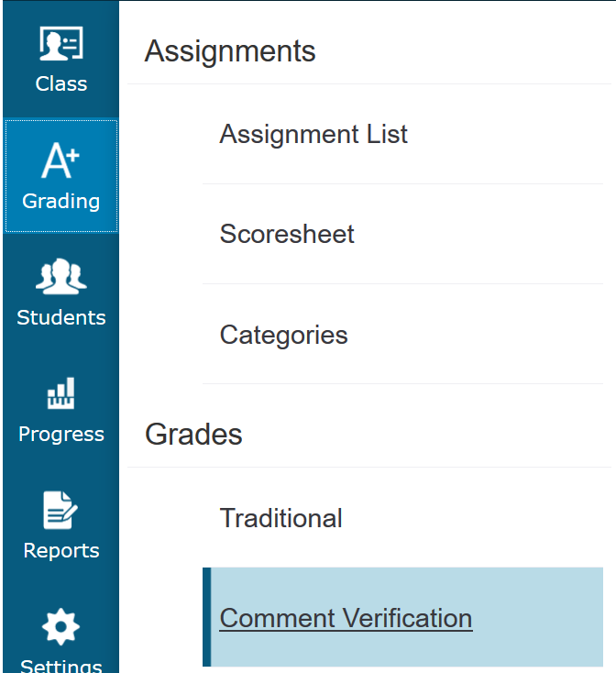
Task: Click the Progress bar chart icon
Action: pyautogui.click(x=60, y=394)
